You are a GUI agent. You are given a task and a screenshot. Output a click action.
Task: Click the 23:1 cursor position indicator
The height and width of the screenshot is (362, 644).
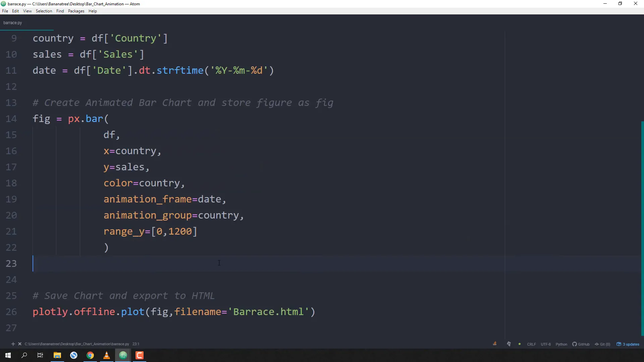click(x=136, y=344)
